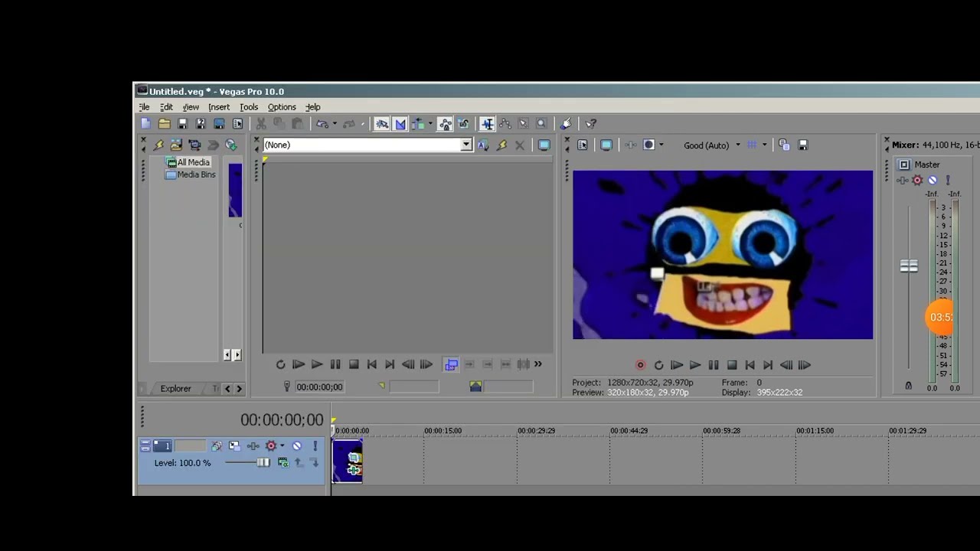Create a new project with toolbar icon

(x=146, y=123)
